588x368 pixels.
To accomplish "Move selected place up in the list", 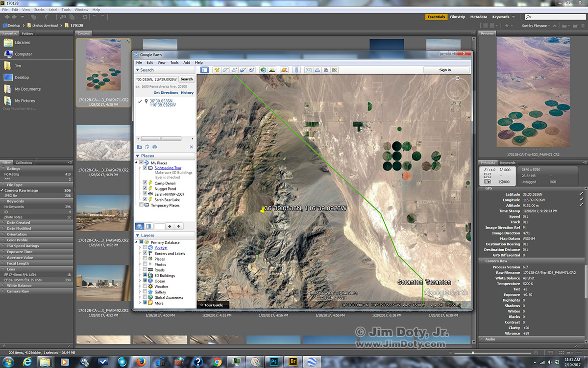I will click(x=170, y=226).
